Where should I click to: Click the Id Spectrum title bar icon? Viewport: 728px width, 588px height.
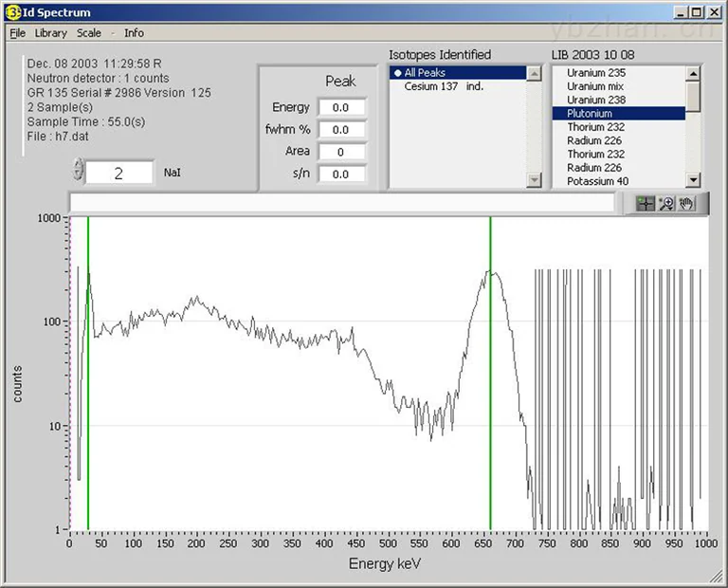pos(12,12)
